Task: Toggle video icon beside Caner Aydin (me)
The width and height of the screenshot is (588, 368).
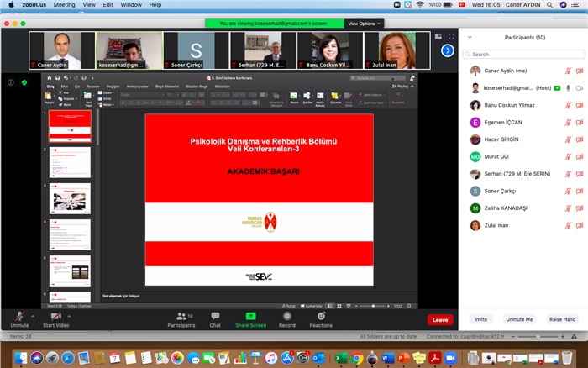Action: [580, 71]
